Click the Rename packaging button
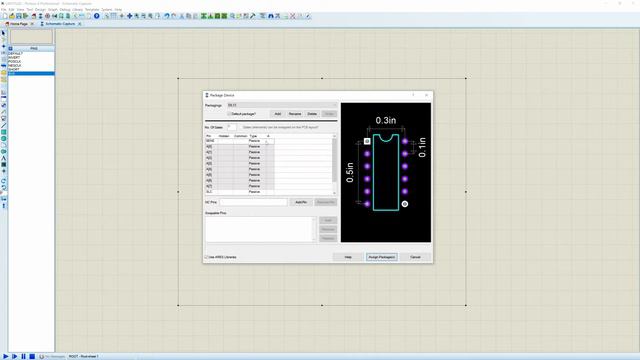The height and width of the screenshot is (360, 640). click(x=295, y=114)
